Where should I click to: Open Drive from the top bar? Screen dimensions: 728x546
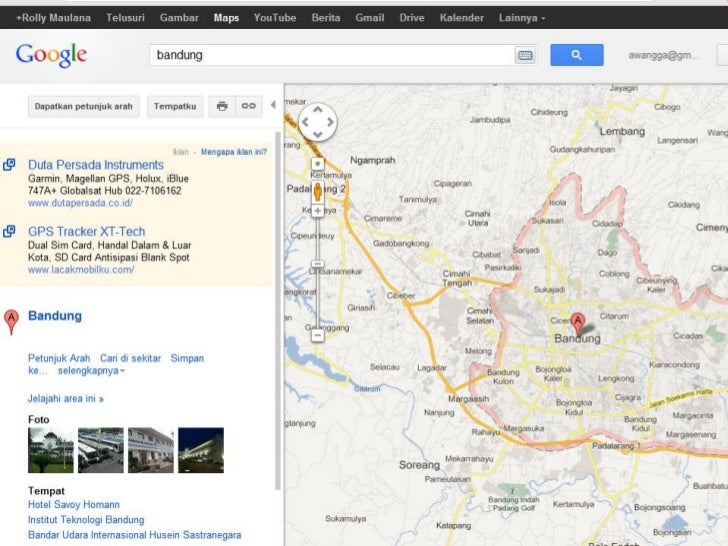tap(412, 18)
